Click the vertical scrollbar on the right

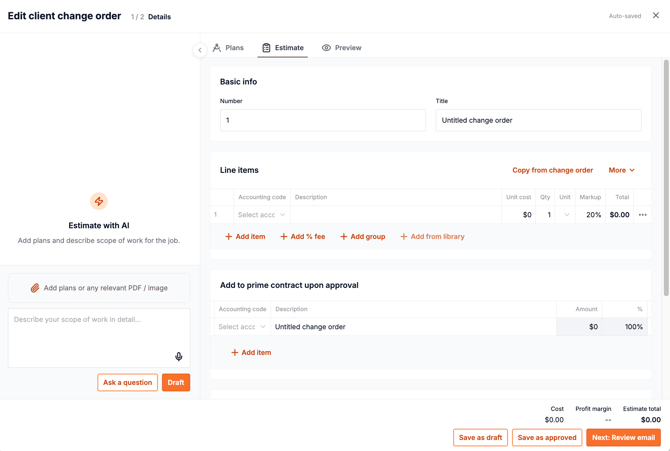[666, 180]
